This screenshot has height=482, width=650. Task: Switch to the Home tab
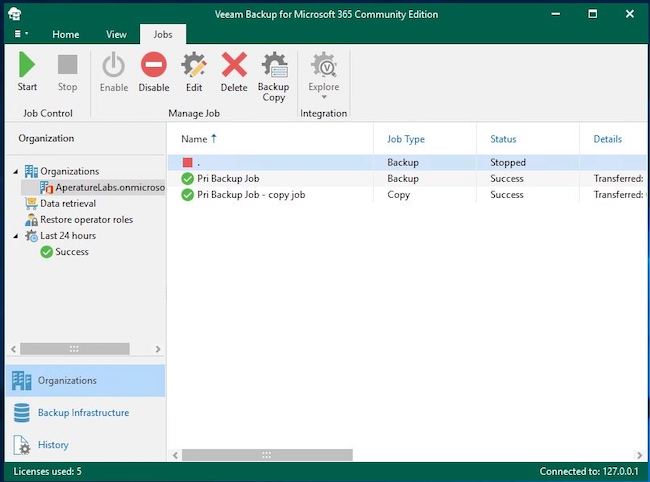click(66, 34)
